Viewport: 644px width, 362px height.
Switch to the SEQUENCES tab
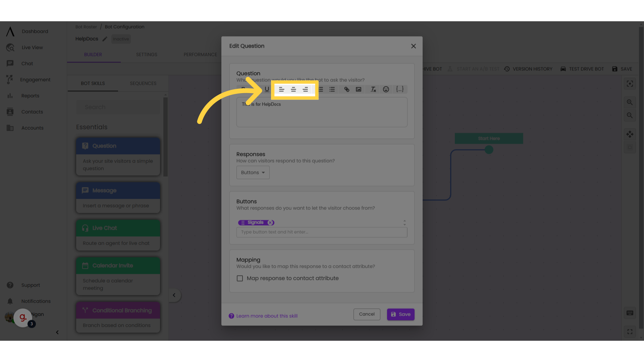143,83
